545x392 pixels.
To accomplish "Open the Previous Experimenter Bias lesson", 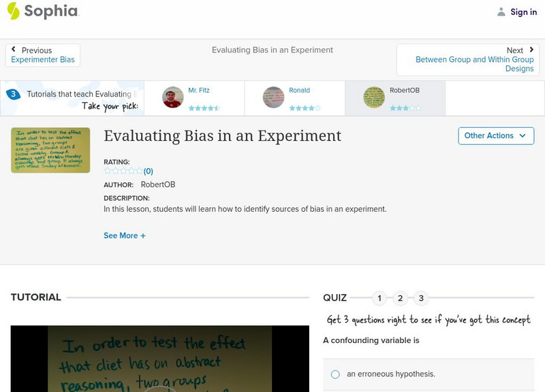I will click(43, 59).
